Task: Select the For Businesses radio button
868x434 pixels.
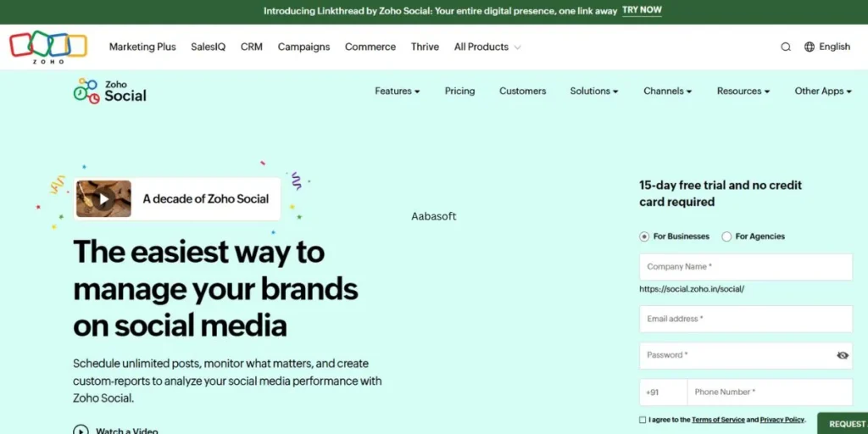Action: tap(644, 236)
